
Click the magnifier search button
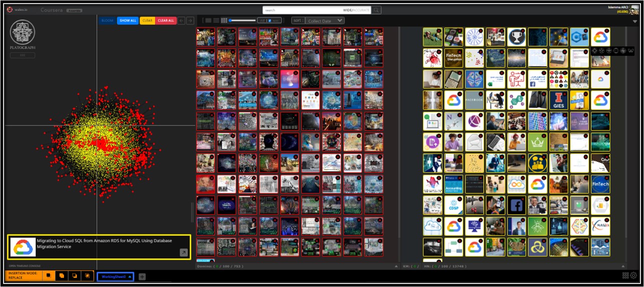[376, 10]
